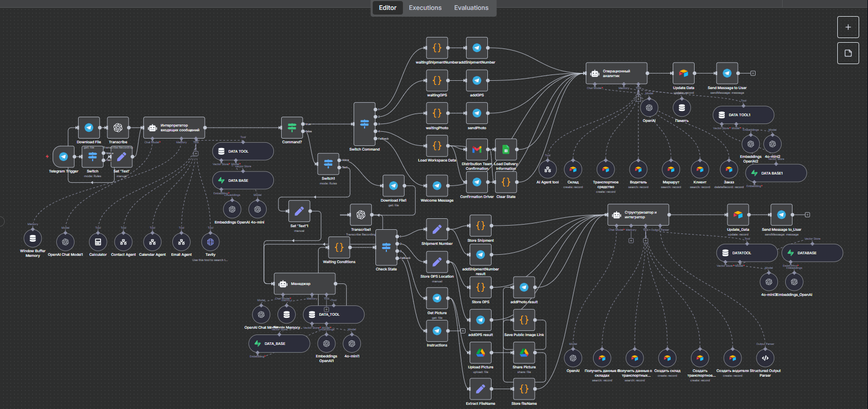Select the Window Buffer Memory node
This screenshot has width=868, height=409.
33,238
